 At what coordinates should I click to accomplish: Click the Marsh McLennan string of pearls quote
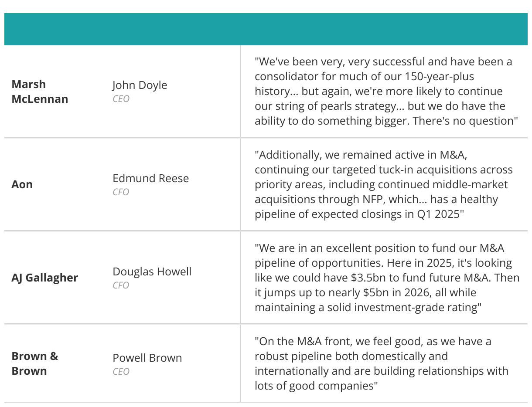coord(386,91)
